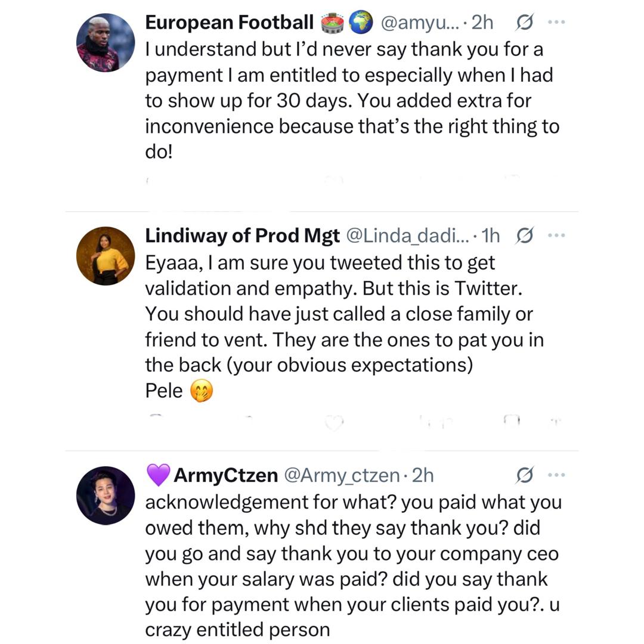Open the three-dot menu on Lindiway's reply
Image resolution: width=644 pixels, height=644 pixels.
pyautogui.click(x=557, y=235)
